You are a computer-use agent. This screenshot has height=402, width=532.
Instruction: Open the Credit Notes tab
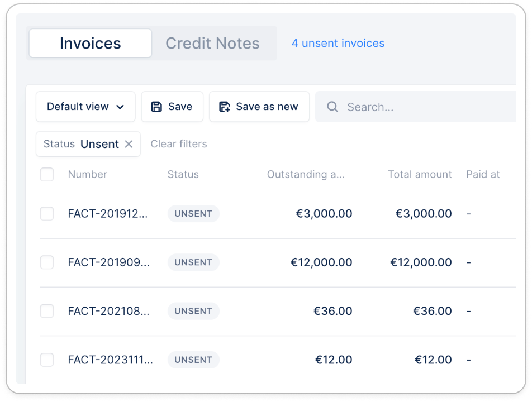pyautogui.click(x=212, y=44)
